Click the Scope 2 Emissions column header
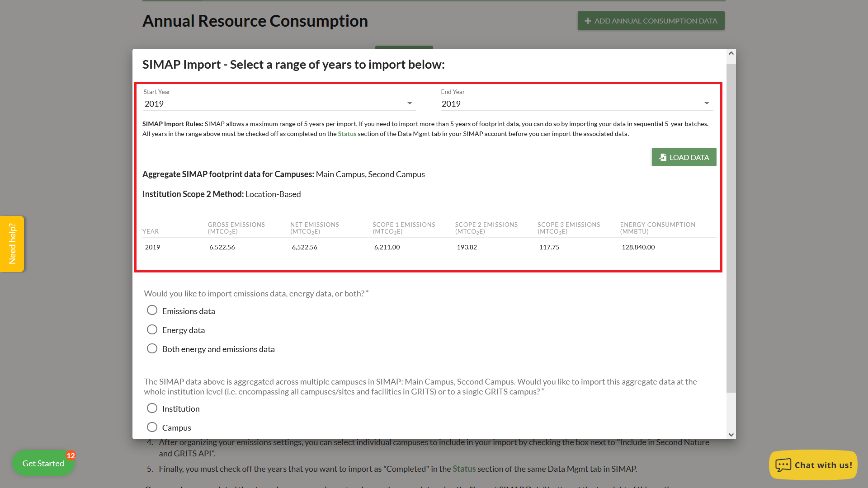Screen dimensions: 868x488 tap(486, 228)
